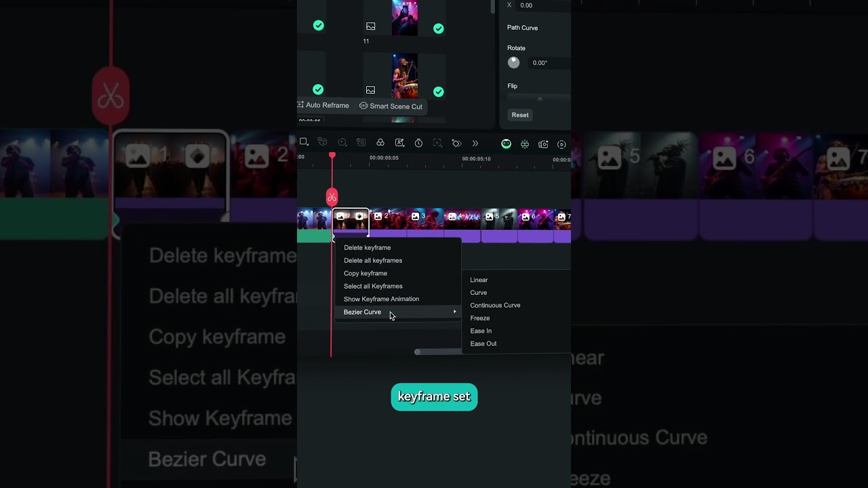868x488 pixels.
Task: Open the green AI Copilot robot icon
Action: click(x=506, y=144)
